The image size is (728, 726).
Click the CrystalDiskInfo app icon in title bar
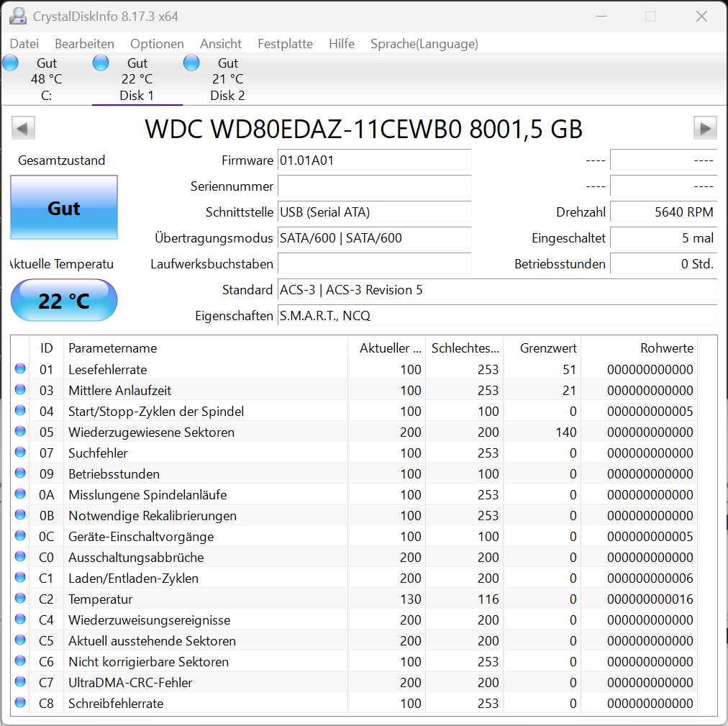coord(18,17)
